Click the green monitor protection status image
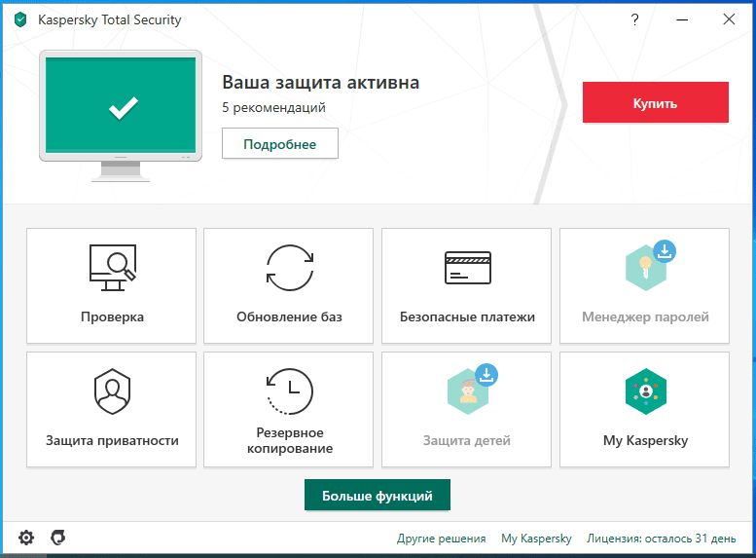756x558 pixels. click(x=121, y=116)
